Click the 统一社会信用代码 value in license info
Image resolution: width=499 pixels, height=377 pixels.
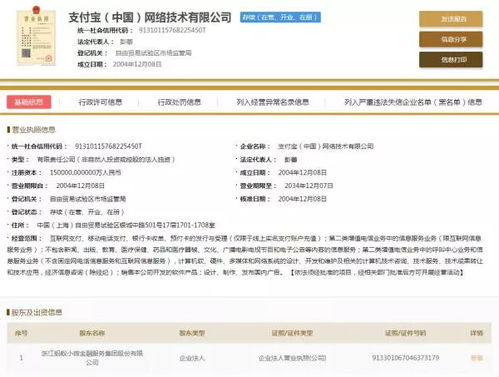(109, 146)
